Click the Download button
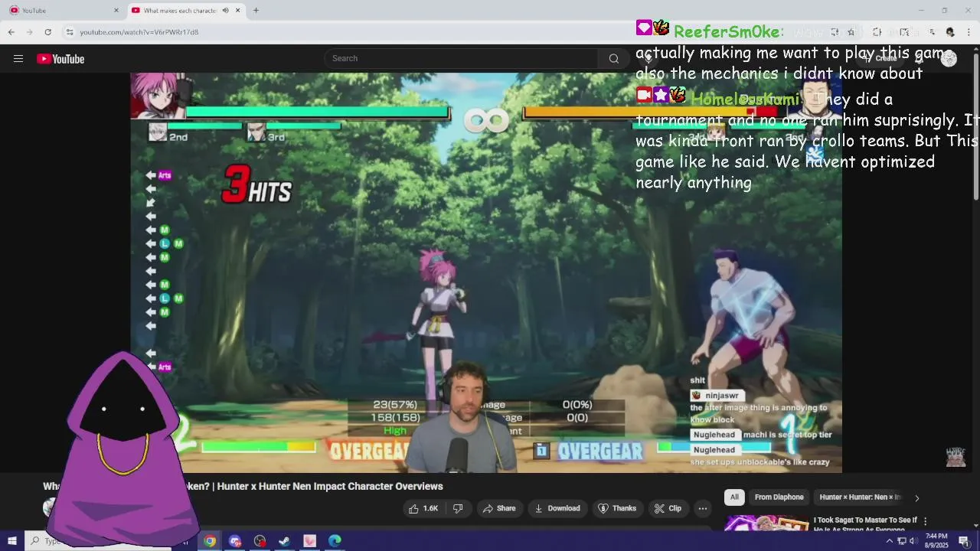The width and height of the screenshot is (980, 551). 557,508
